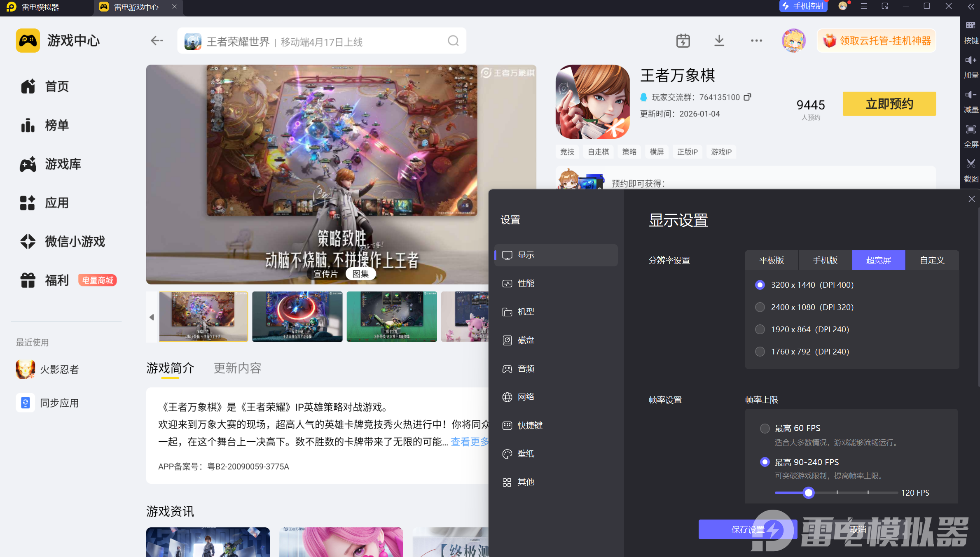980x557 pixels.
Task: Click the three-dot more options icon
Action: point(756,41)
